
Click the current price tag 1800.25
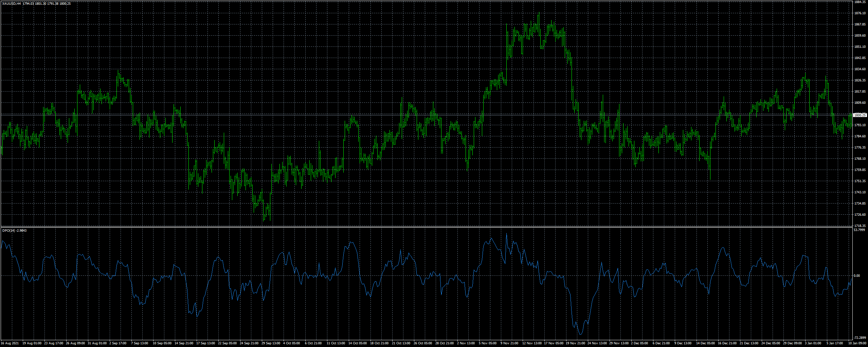pos(860,115)
